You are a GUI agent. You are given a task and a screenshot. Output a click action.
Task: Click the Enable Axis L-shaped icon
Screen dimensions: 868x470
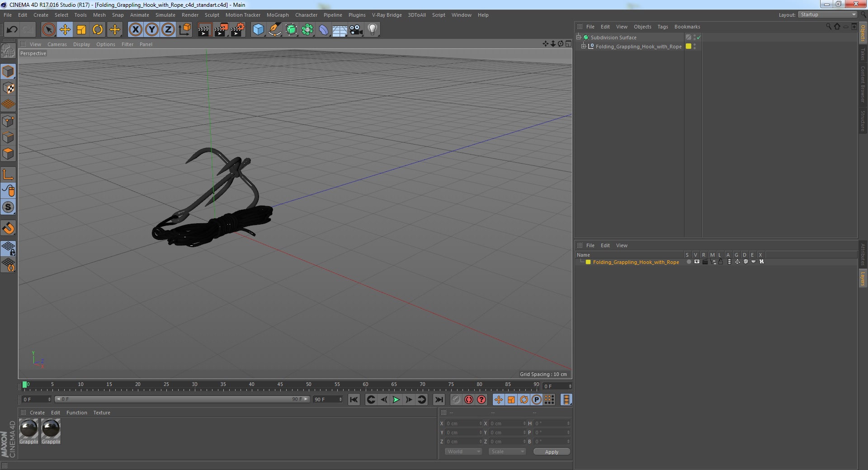[8, 174]
